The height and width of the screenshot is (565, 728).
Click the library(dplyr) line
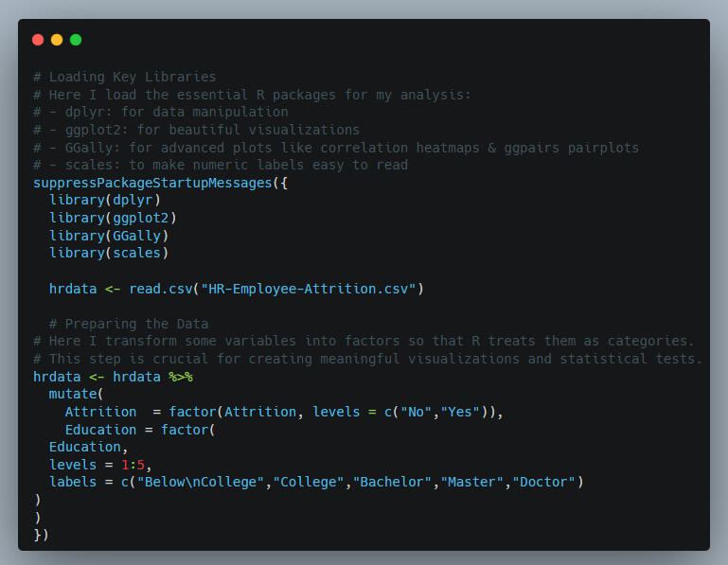[105, 200]
